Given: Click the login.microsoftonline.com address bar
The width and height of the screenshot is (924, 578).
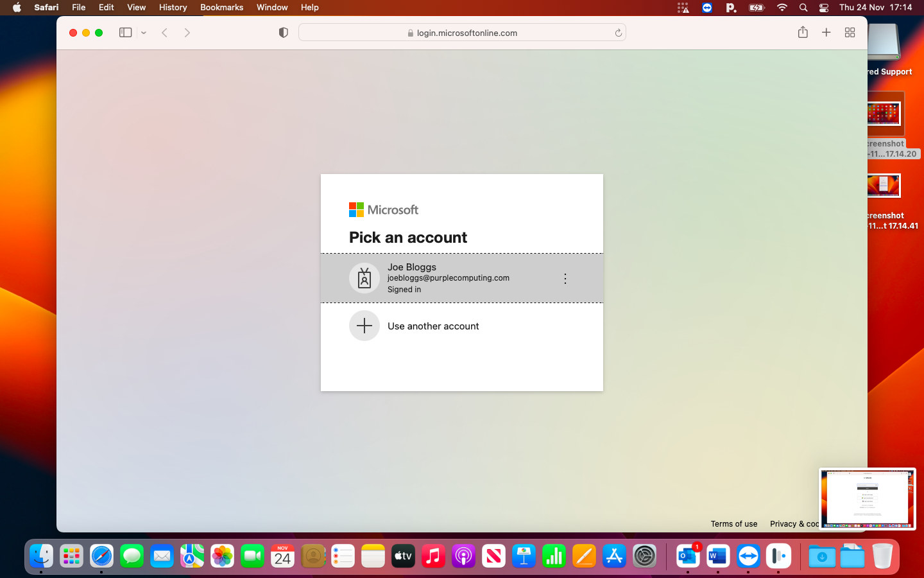Looking at the screenshot, I should tap(462, 33).
